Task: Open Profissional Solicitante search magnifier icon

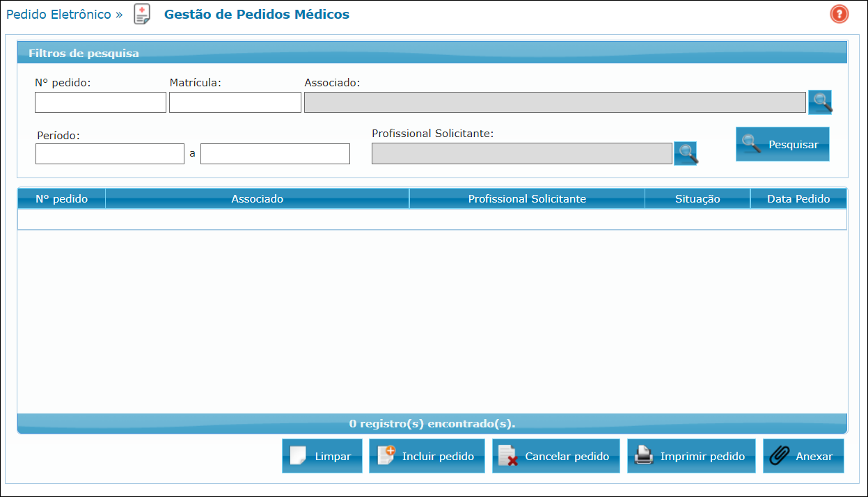Action: coord(686,153)
